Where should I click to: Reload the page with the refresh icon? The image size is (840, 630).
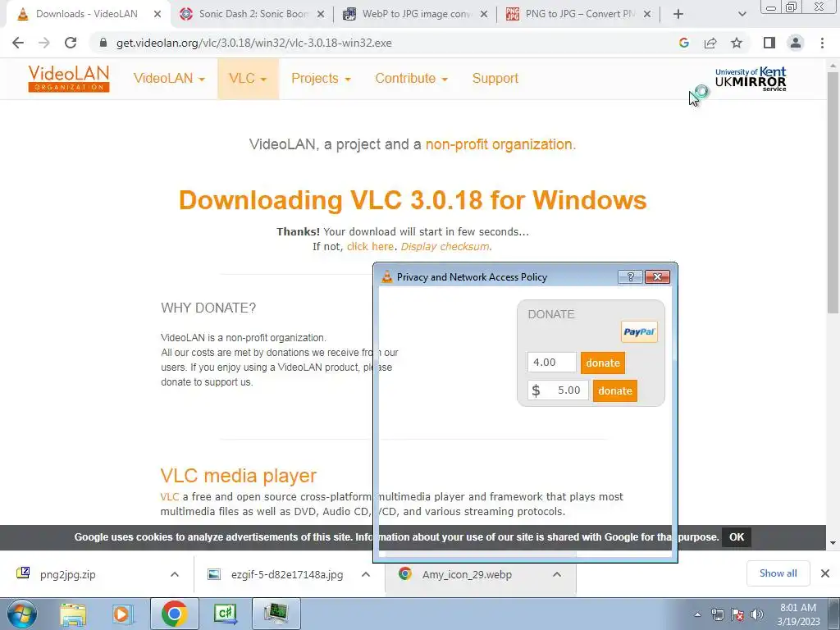[71, 43]
